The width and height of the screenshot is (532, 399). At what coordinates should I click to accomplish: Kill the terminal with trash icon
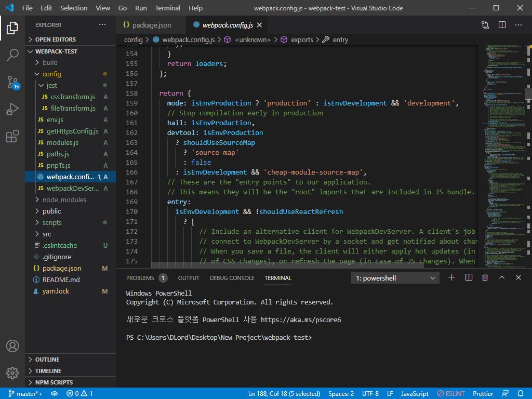pos(485,277)
